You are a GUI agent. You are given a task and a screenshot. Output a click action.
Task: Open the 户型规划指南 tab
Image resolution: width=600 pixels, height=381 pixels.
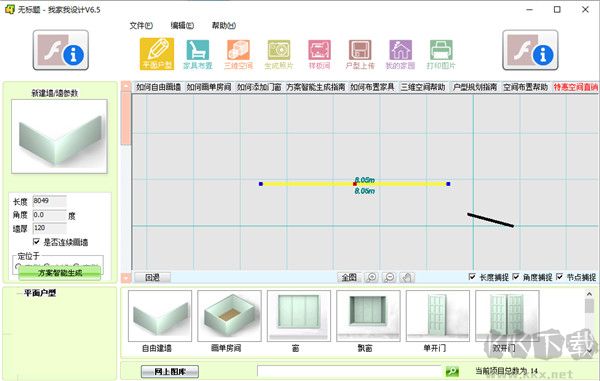click(474, 87)
